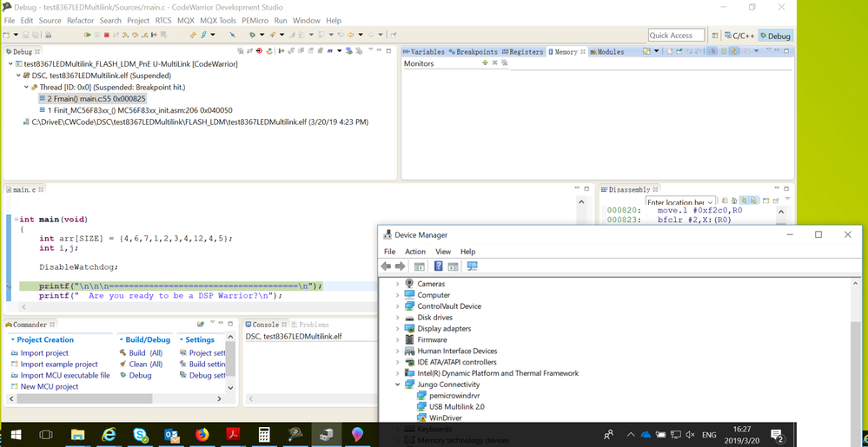868x447 pixels.
Task: Click the Step Into toolbar icon
Action: coord(124,35)
